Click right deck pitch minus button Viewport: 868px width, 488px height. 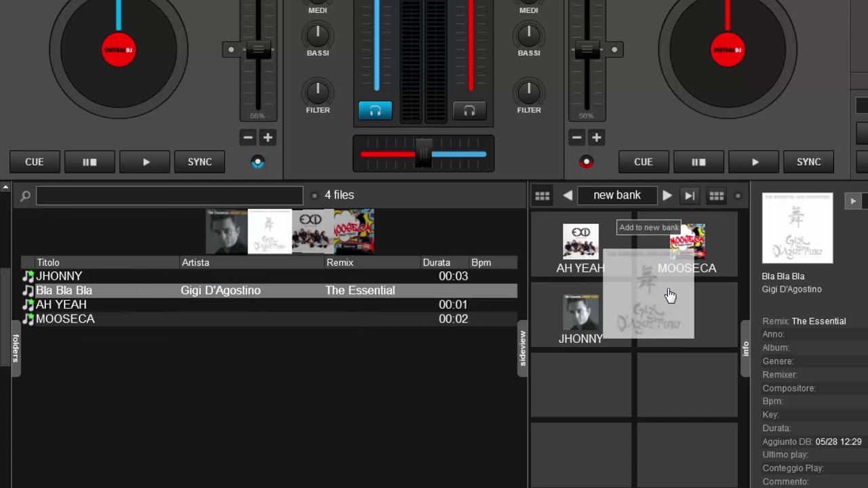(x=576, y=138)
